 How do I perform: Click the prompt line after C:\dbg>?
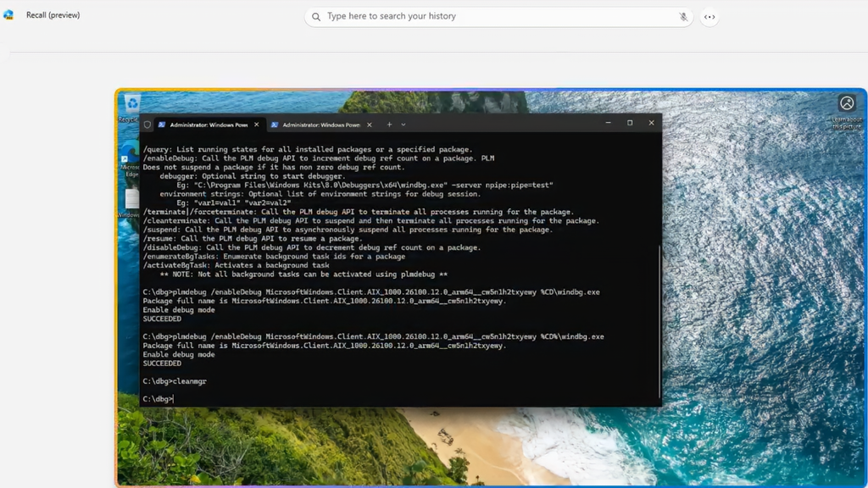[x=174, y=398]
